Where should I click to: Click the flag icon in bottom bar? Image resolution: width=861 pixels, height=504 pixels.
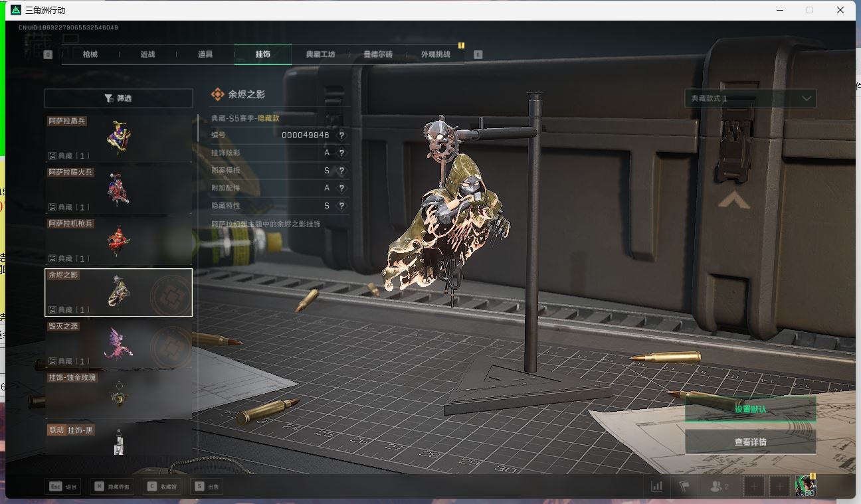pyautogui.click(x=684, y=486)
